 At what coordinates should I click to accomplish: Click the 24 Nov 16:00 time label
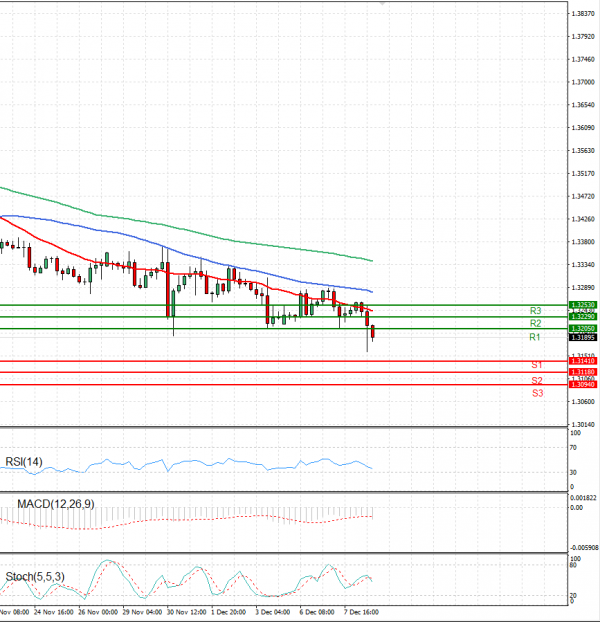(54, 612)
